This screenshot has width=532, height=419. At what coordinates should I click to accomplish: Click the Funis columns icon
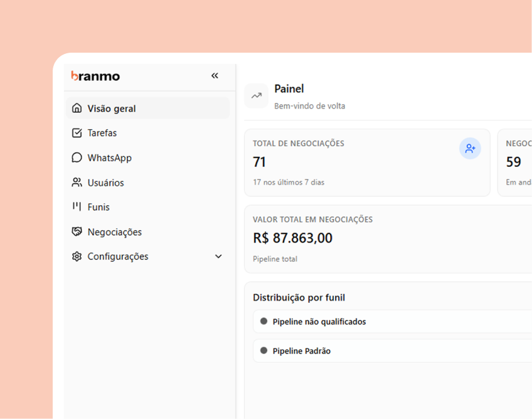coord(77,206)
